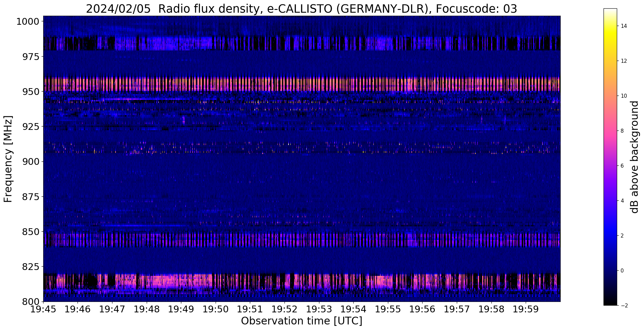Viewport: 644px width, 330px height.
Task: Select the 950 MHz frequency tick label
Action: tap(31, 92)
